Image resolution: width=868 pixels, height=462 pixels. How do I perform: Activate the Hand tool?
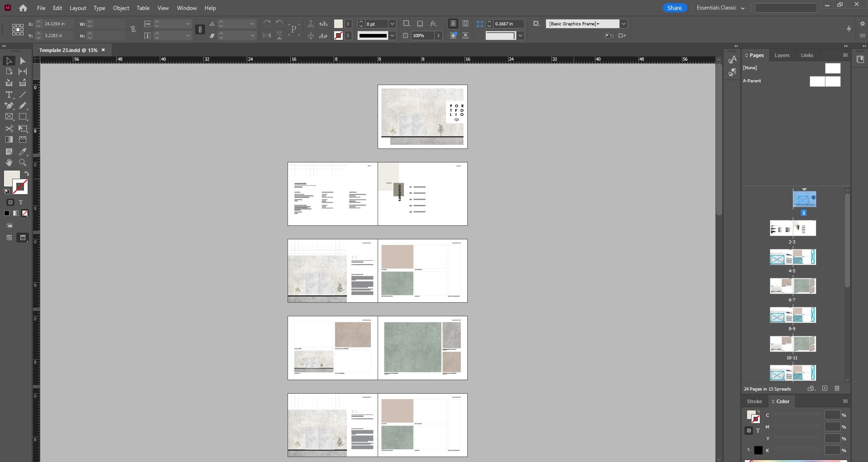point(9,162)
